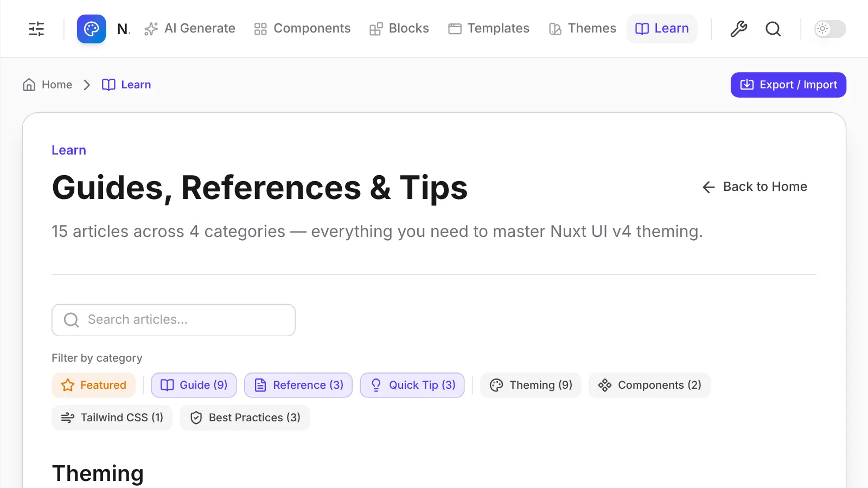This screenshot has height=488, width=868.
Task: Go to the Components nav item
Action: click(302, 29)
